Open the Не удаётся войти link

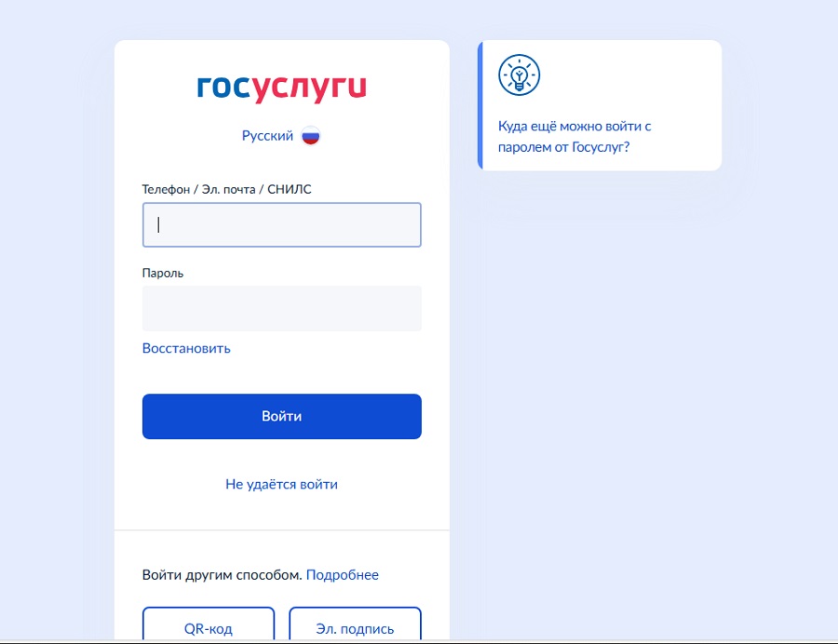(x=281, y=484)
